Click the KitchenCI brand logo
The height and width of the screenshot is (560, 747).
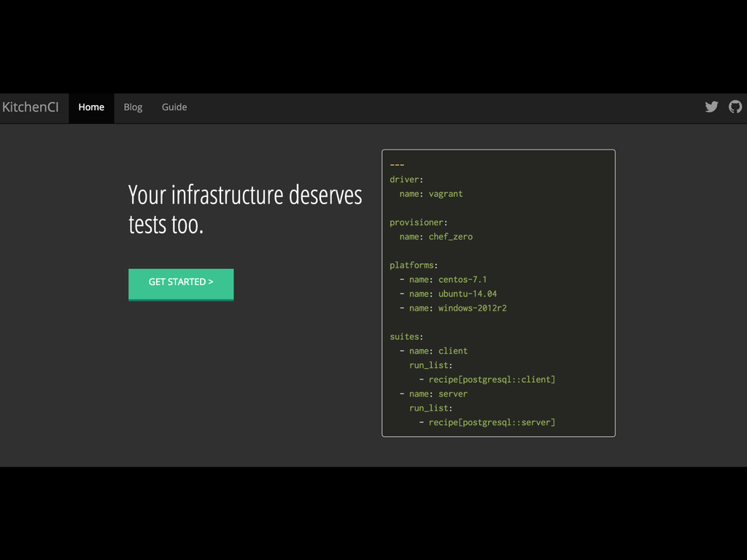point(30,107)
